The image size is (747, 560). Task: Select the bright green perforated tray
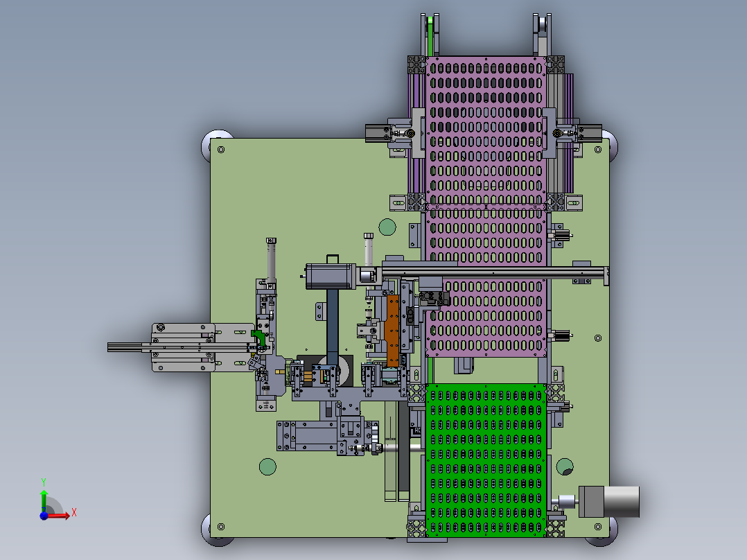[x=486, y=460]
